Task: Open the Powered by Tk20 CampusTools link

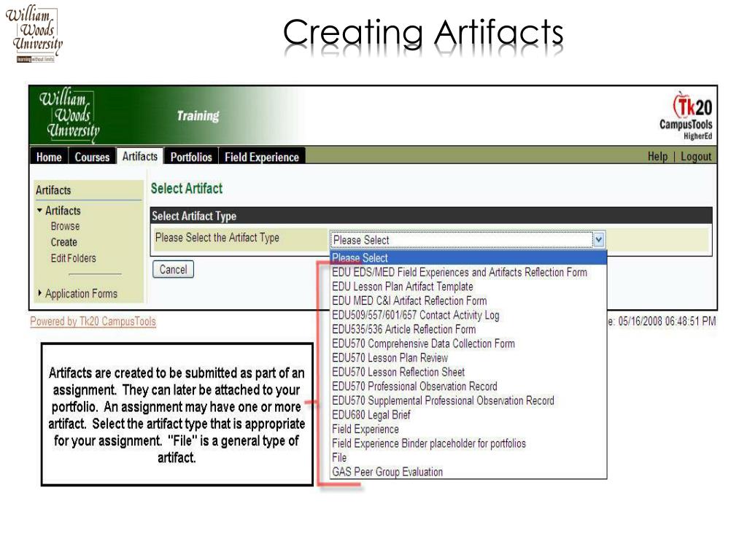Action: click(93, 322)
